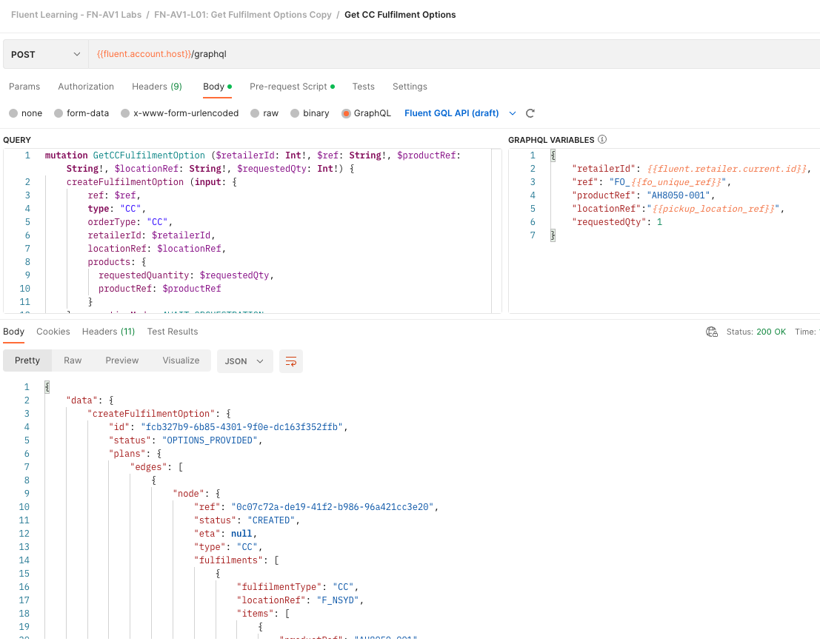Click the GetCCFulfilmentOption mutation name
The image size is (820, 644).
click(149, 155)
